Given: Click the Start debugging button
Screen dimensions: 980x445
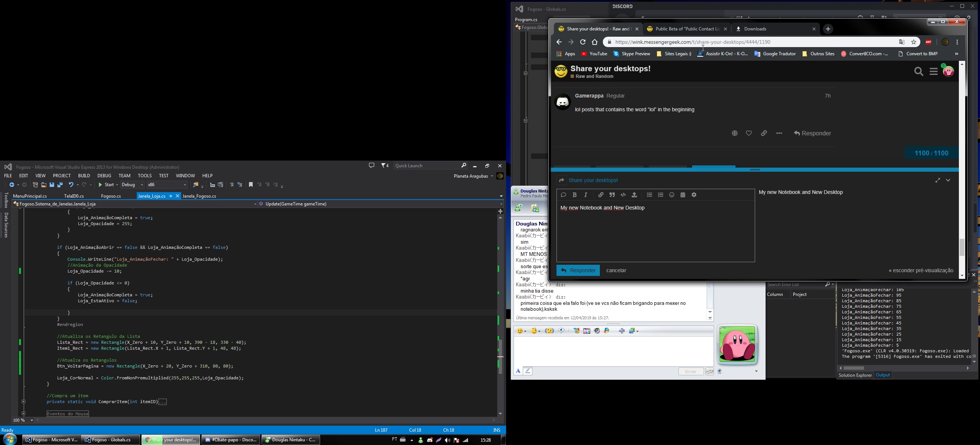Looking at the screenshot, I should point(106,185).
